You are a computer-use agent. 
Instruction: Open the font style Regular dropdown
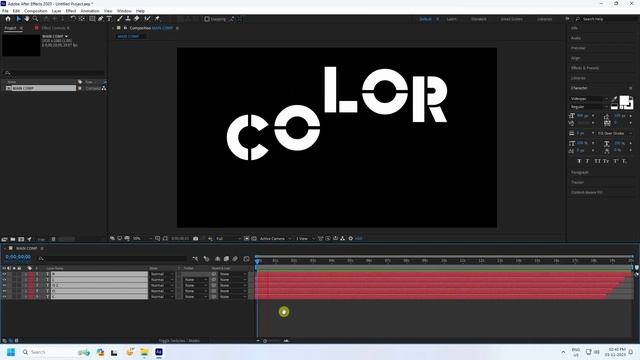[x=589, y=107]
